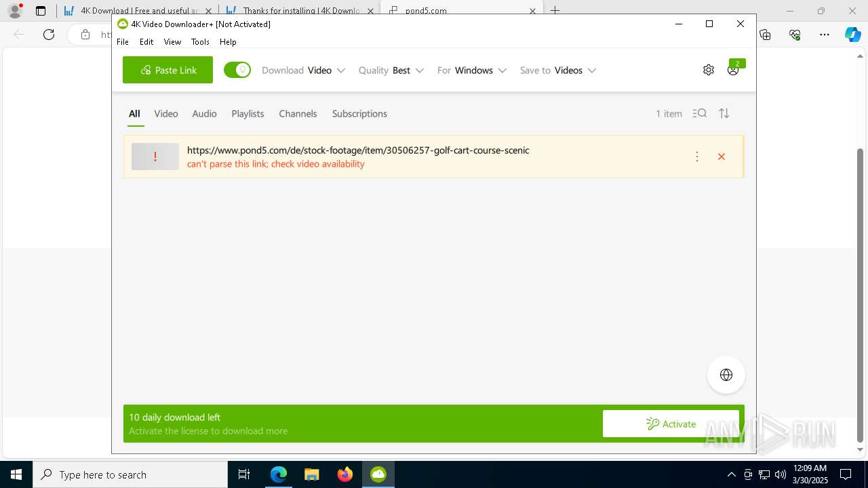Click the pond5 golf-cart URL text
The width and height of the screenshot is (868, 488).
(x=358, y=150)
